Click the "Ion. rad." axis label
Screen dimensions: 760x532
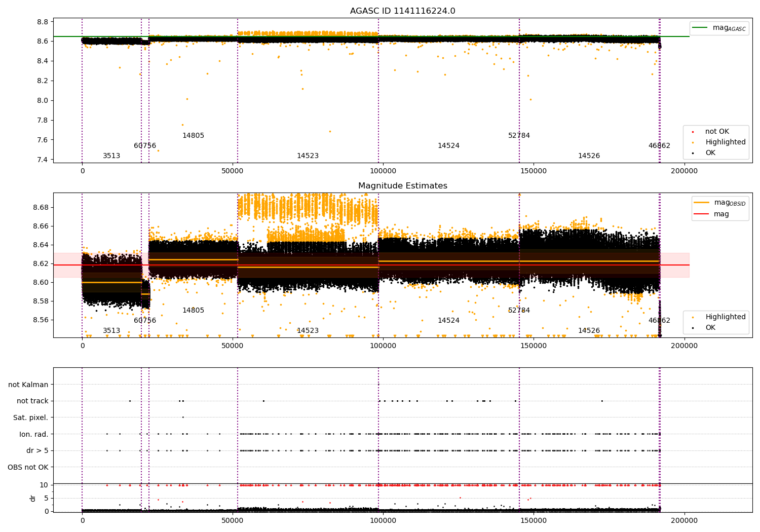(x=34, y=434)
